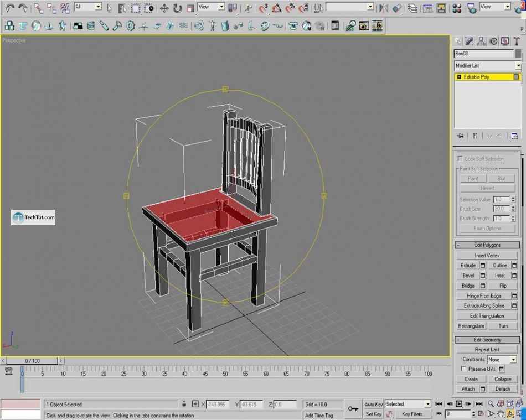Click the Undo arrow icon

(9, 8)
